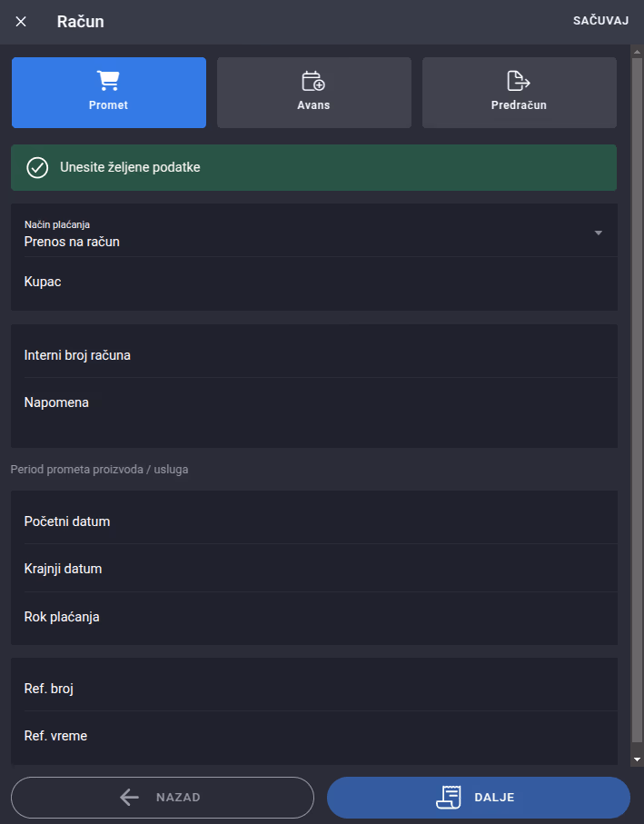Click the Rok plaćanja field
Image resolution: width=644 pixels, height=824 pixels.
coord(313,617)
